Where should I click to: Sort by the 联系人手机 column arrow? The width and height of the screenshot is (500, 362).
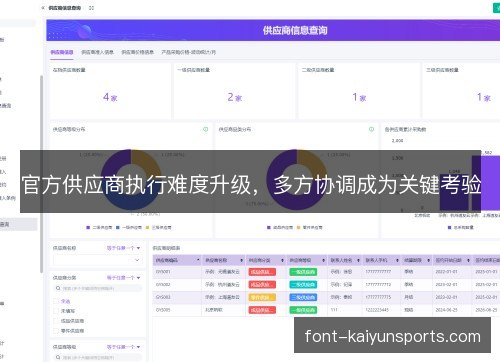[x=397, y=260]
